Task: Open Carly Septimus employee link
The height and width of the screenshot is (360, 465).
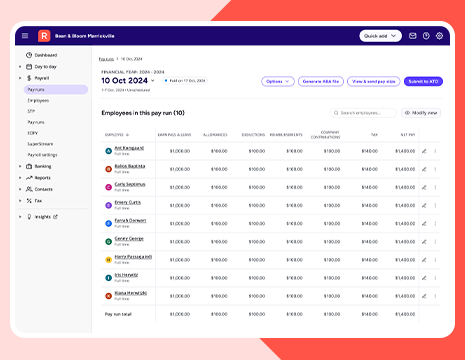Action: 130,184
